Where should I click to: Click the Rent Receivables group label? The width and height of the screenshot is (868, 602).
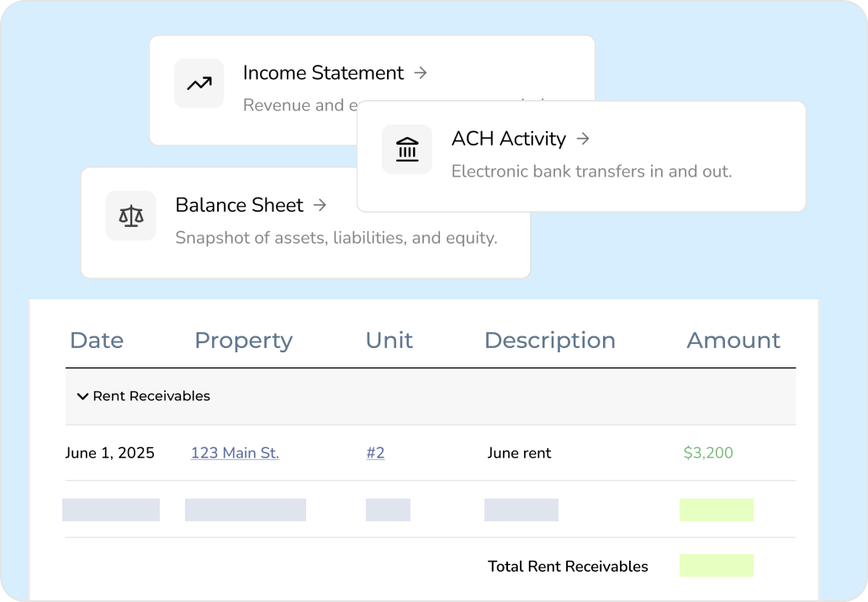[151, 396]
